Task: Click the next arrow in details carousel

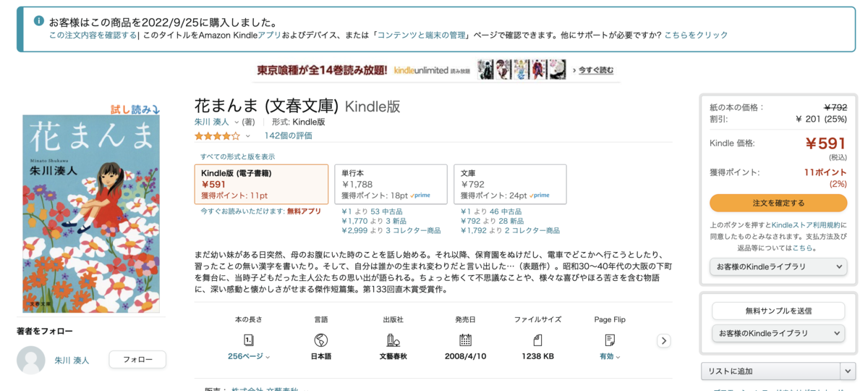Action: coord(663,340)
